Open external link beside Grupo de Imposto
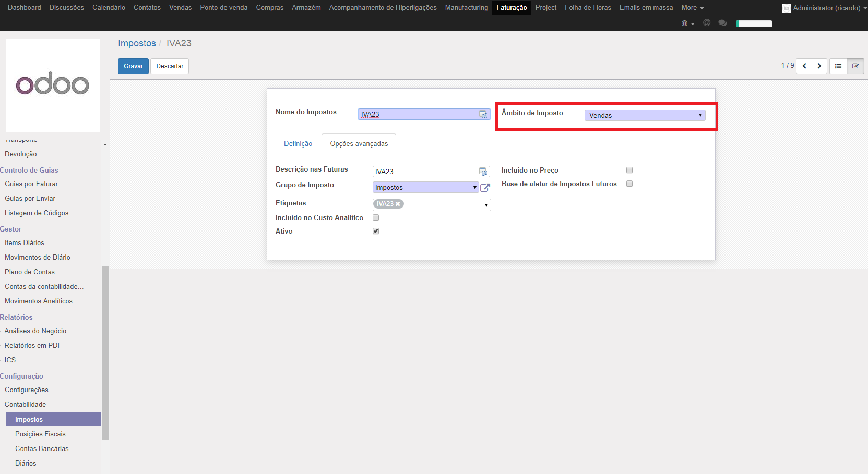868x474 pixels. (x=485, y=188)
